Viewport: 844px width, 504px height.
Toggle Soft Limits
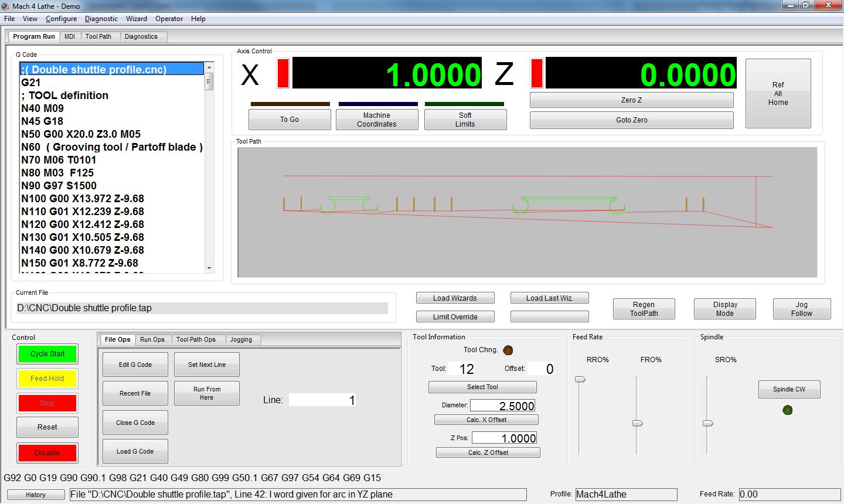[x=465, y=120]
